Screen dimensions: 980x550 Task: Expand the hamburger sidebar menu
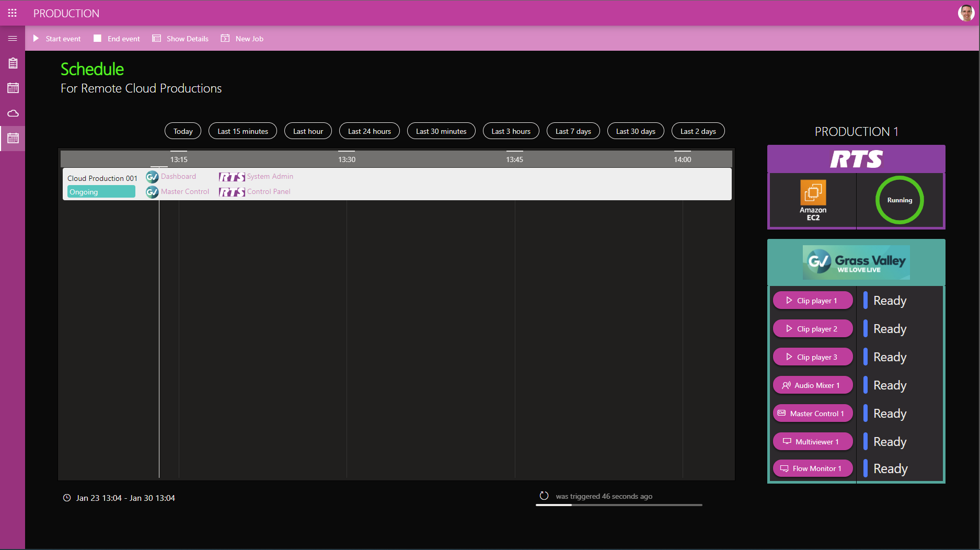(13, 39)
